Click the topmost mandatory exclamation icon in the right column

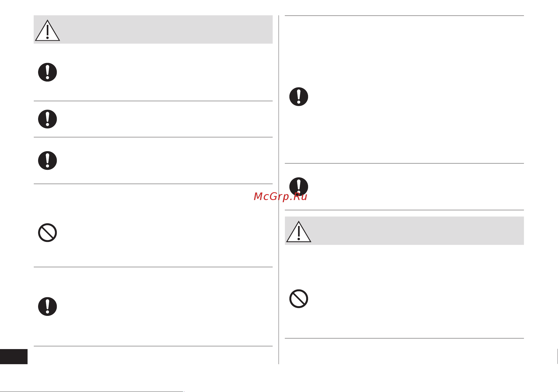pos(299,97)
